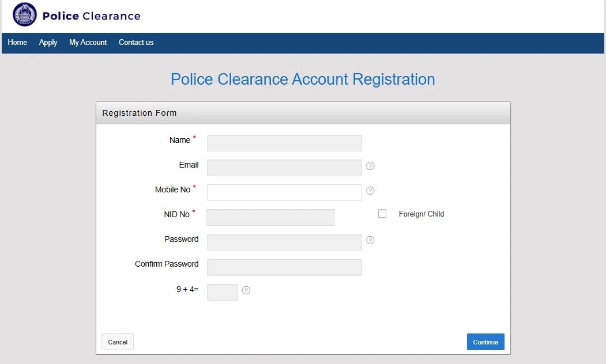Screen dimensions: 606x364
Task: Click the Continue button
Action: point(485,342)
